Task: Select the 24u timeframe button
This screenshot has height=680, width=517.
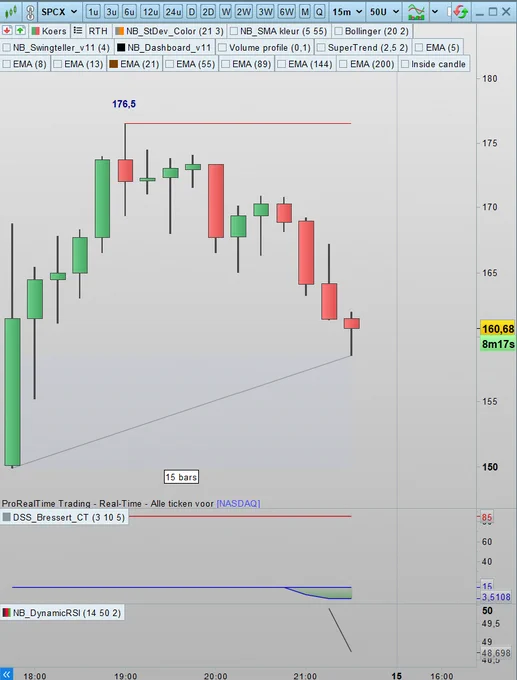Action: (173, 12)
